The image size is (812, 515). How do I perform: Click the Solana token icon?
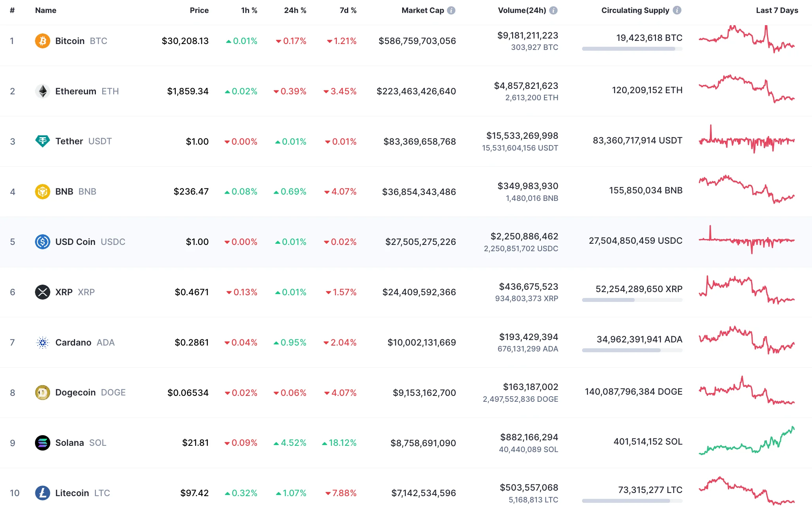coord(43,443)
